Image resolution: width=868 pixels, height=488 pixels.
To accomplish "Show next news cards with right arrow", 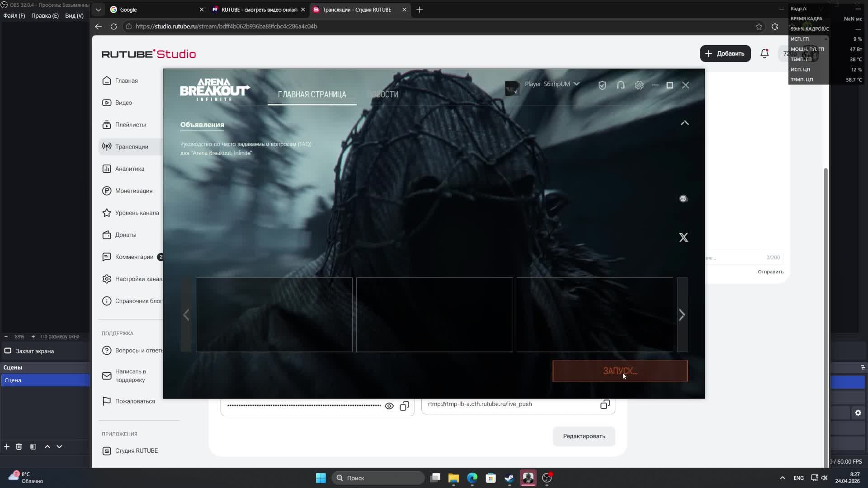I will tap(682, 315).
